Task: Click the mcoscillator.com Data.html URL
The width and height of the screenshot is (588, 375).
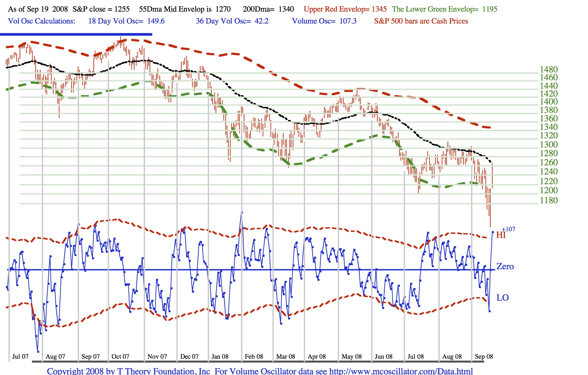Action: pyautogui.click(x=401, y=371)
